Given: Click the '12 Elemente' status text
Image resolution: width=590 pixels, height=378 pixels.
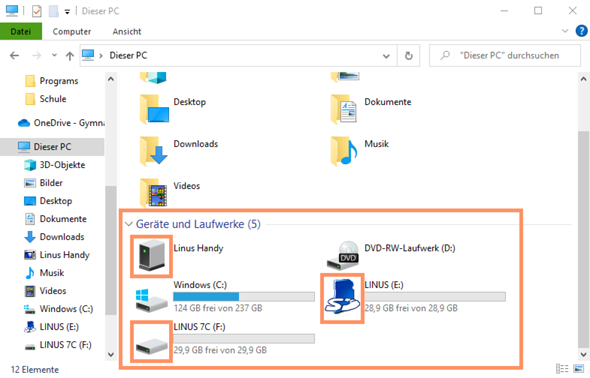Looking at the screenshot, I should [35, 370].
